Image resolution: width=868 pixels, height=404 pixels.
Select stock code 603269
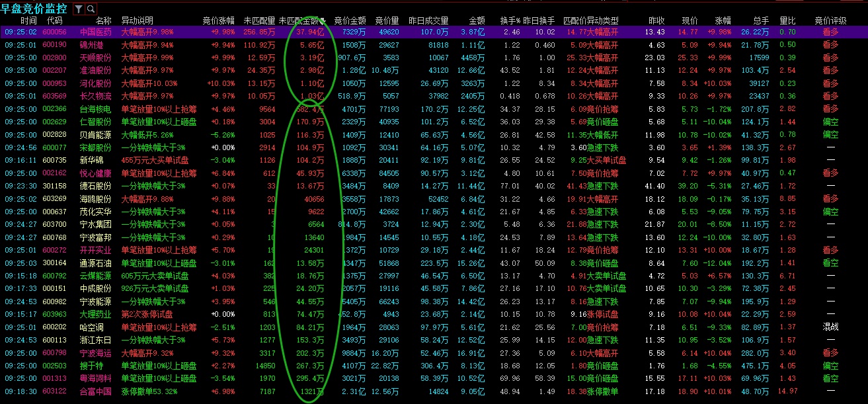pyautogui.click(x=54, y=199)
